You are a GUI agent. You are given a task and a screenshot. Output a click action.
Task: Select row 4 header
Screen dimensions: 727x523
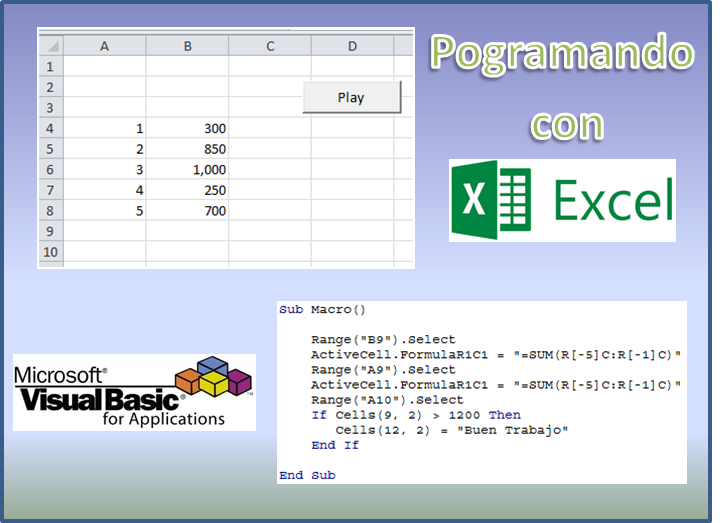pos(51,128)
